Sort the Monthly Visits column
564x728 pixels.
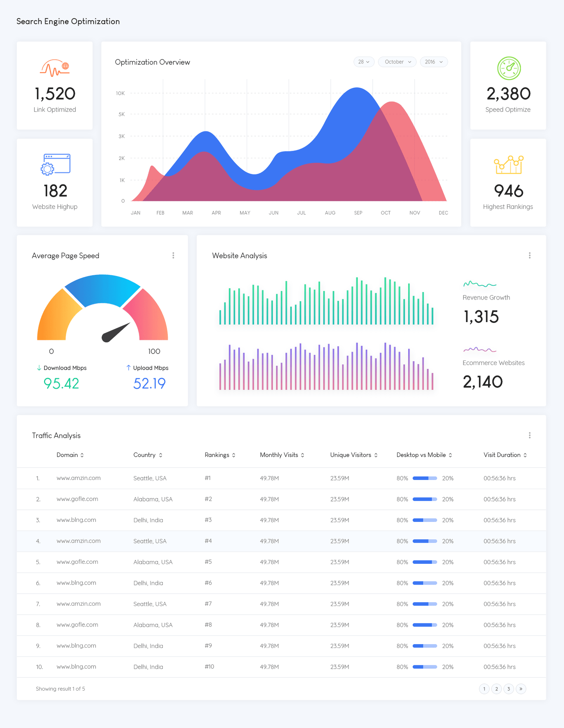(282, 455)
